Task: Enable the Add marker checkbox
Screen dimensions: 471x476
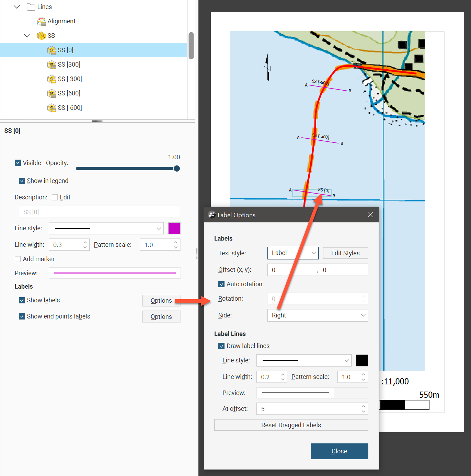Action: click(18, 259)
